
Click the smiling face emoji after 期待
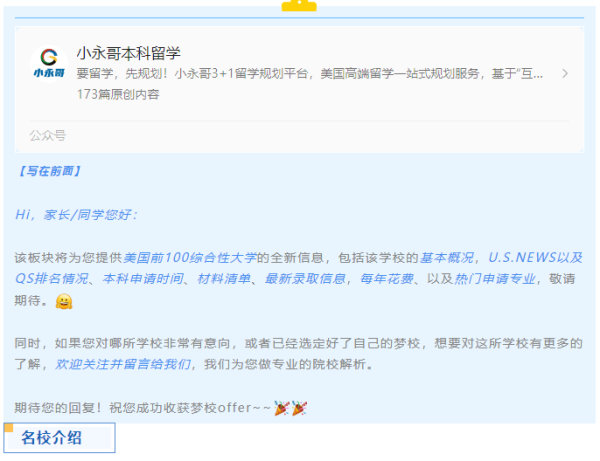click(x=64, y=301)
